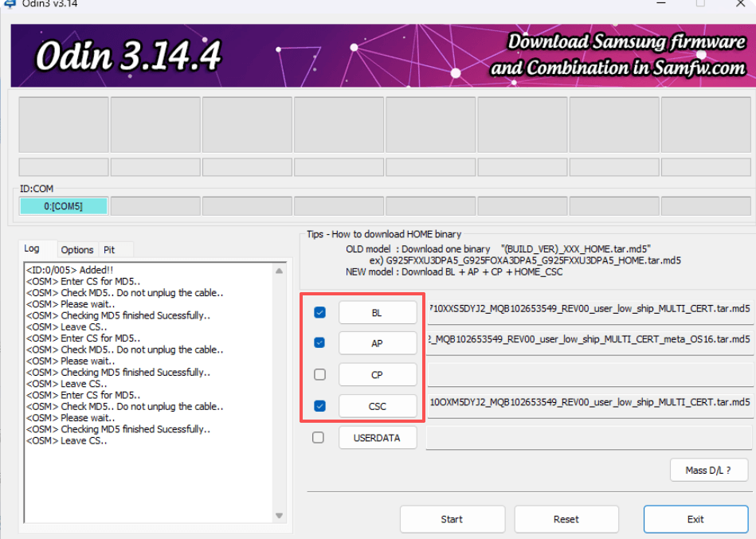Click the CSC file button
The width and height of the screenshot is (756, 539).
click(x=378, y=406)
